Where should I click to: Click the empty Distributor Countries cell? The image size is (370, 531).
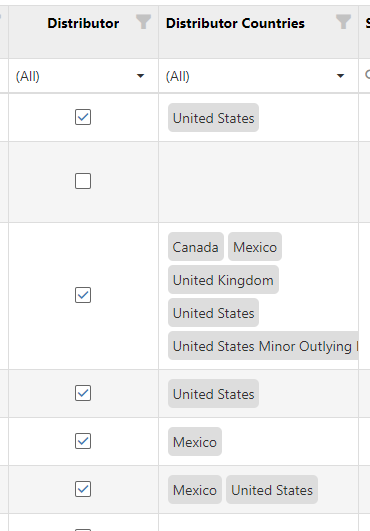click(258, 182)
